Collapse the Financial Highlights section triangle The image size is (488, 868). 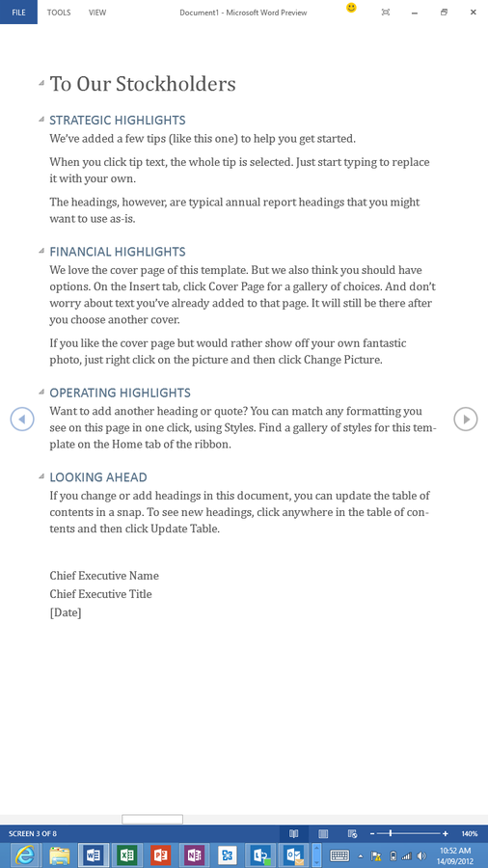pyautogui.click(x=41, y=251)
